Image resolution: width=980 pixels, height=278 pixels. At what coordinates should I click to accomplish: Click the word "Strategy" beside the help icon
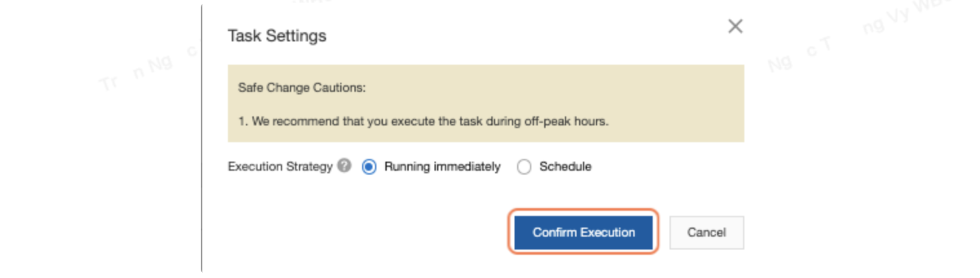coord(311,167)
